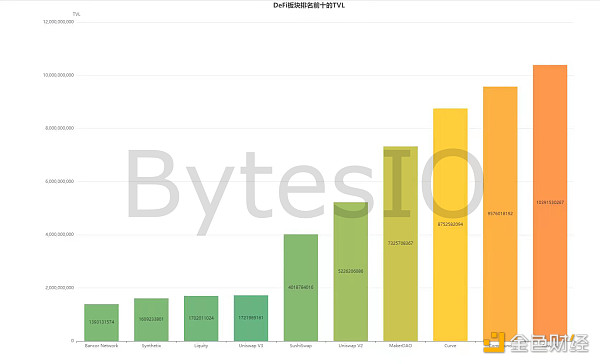Click the SushiSwap bar
Image resolution: width=600 pixels, height=364 pixels.
click(x=301, y=287)
